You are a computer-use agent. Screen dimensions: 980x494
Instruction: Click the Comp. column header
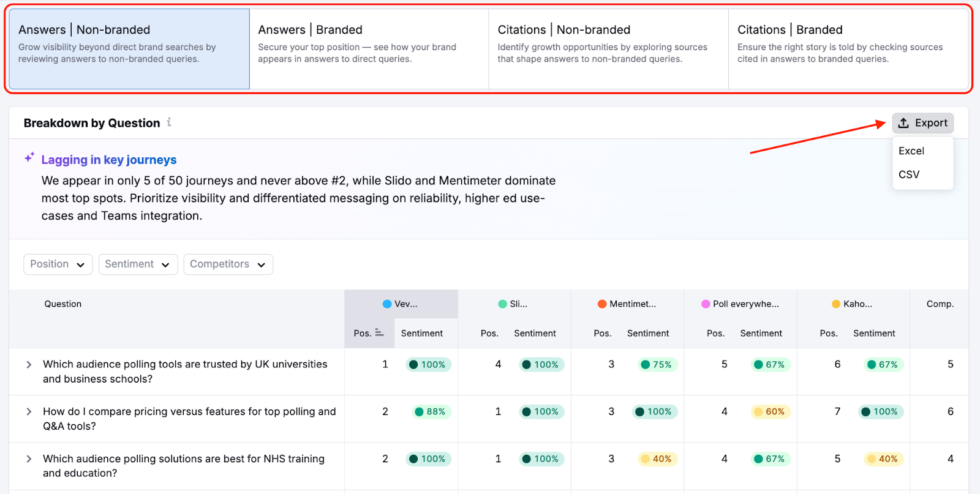940,304
